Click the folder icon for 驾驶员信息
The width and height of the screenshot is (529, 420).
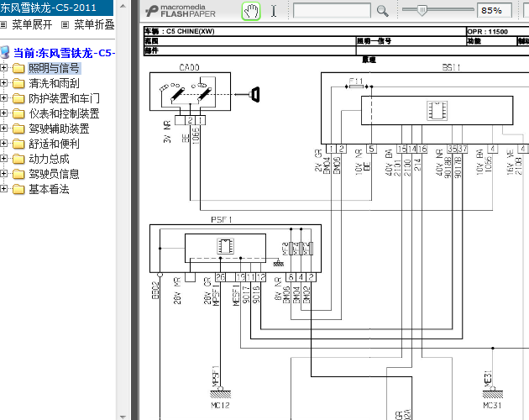[18, 174]
